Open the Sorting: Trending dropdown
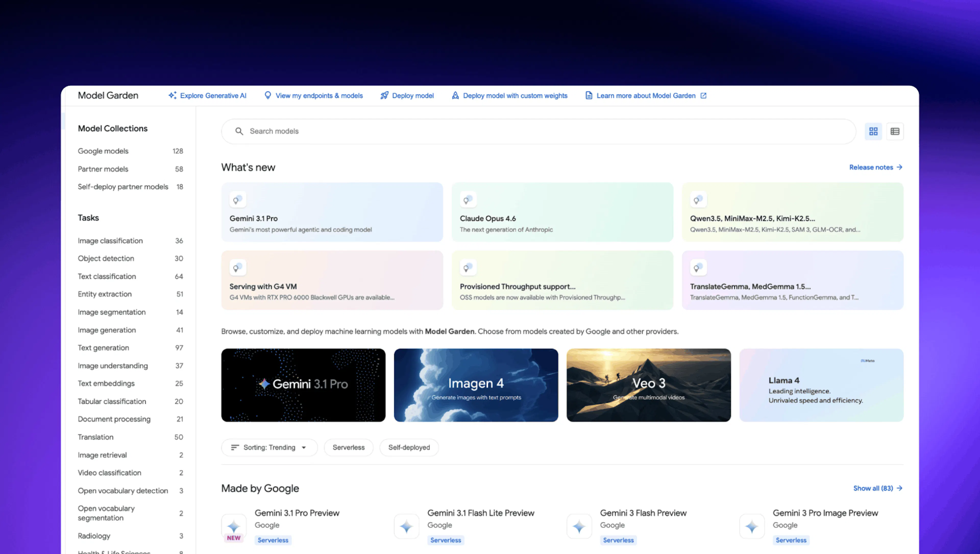The width and height of the screenshot is (980, 554). tap(269, 448)
